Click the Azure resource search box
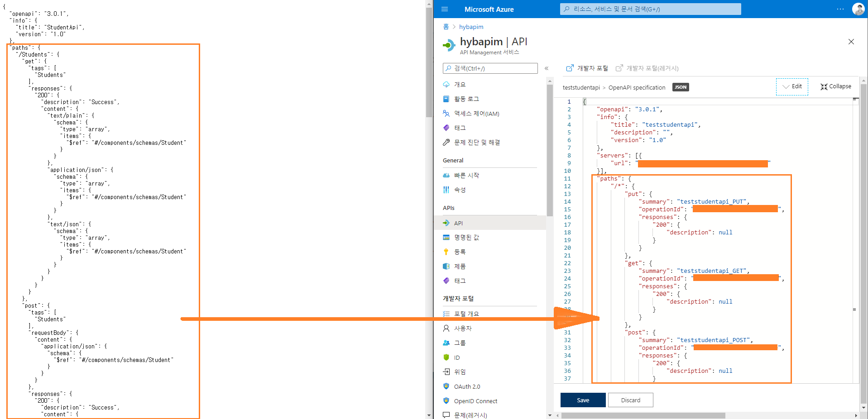The height and width of the screenshot is (419, 868). coord(650,9)
